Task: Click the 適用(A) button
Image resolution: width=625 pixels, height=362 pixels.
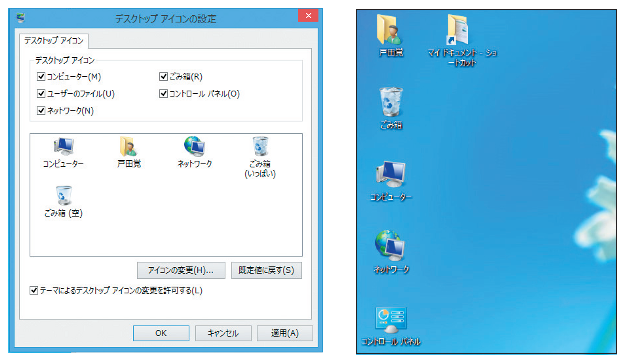Action: click(x=285, y=333)
